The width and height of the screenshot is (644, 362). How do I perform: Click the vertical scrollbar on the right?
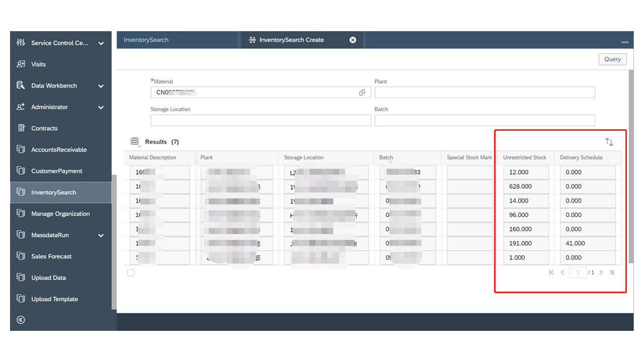point(631,166)
